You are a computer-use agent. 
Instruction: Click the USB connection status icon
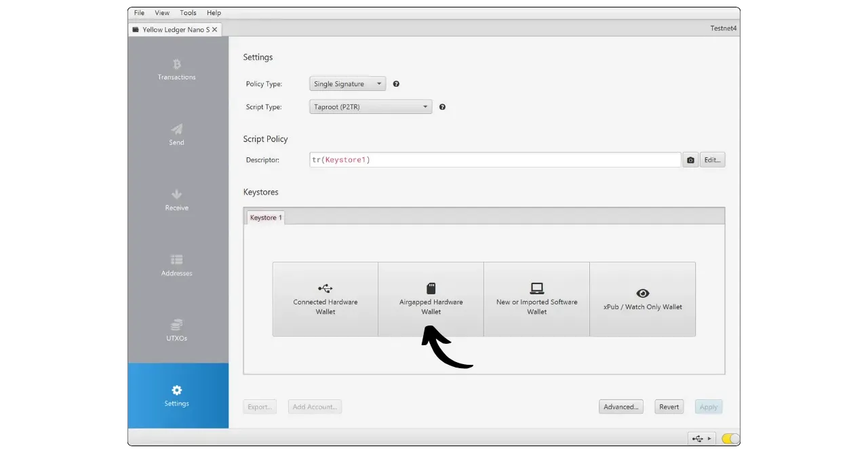pyautogui.click(x=701, y=439)
